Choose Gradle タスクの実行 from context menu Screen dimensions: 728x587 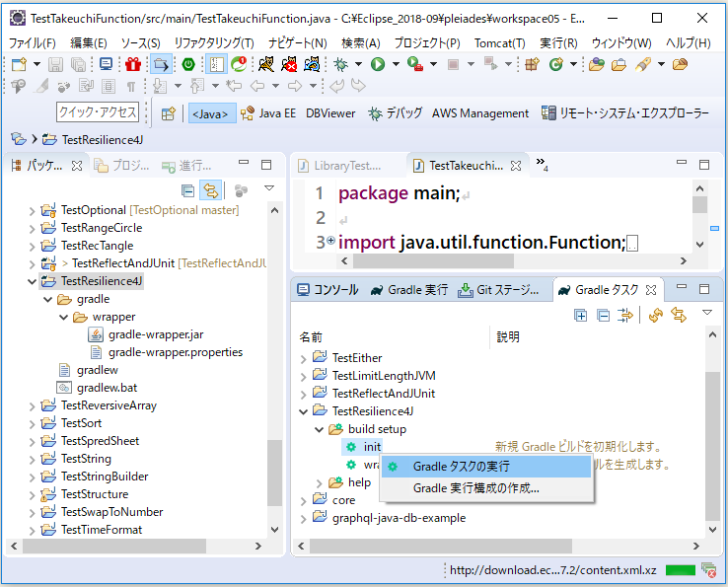486,467
